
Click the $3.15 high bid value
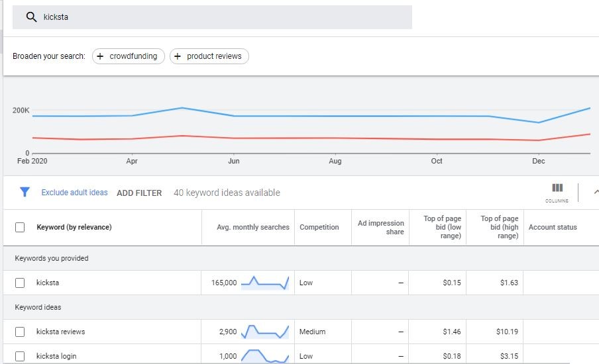click(x=510, y=356)
